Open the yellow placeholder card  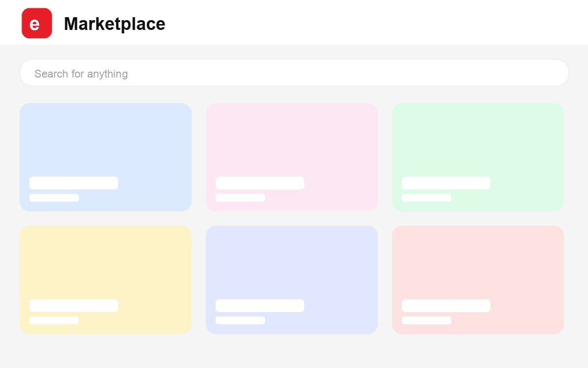coord(105,280)
